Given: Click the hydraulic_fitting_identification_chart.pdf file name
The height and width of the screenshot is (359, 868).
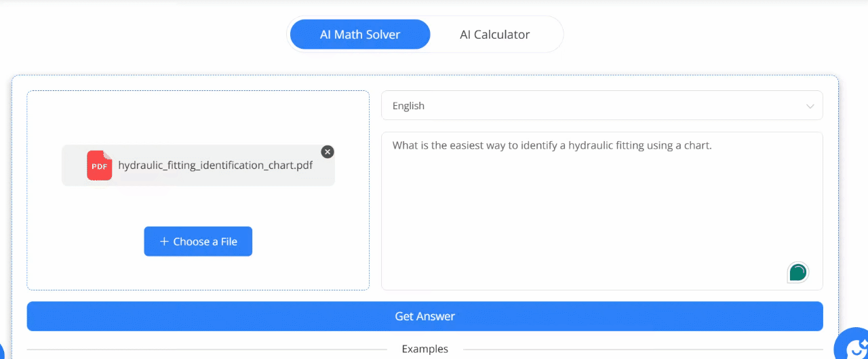Looking at the screenshot, I should pos(215,165).
